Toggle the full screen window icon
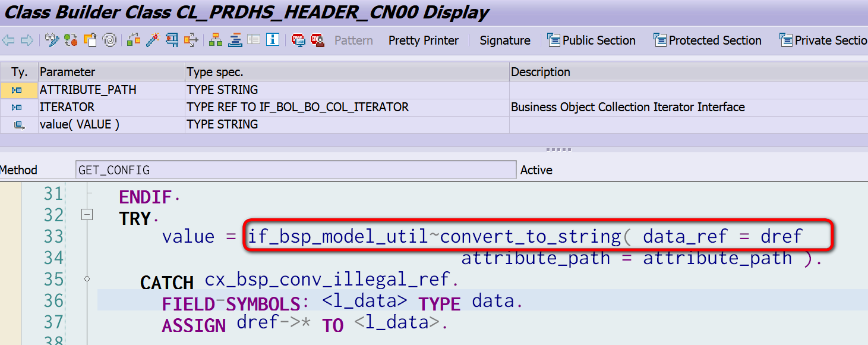This screenshot has width=868, height=345. pyautogui.click(x=254, y=40)
